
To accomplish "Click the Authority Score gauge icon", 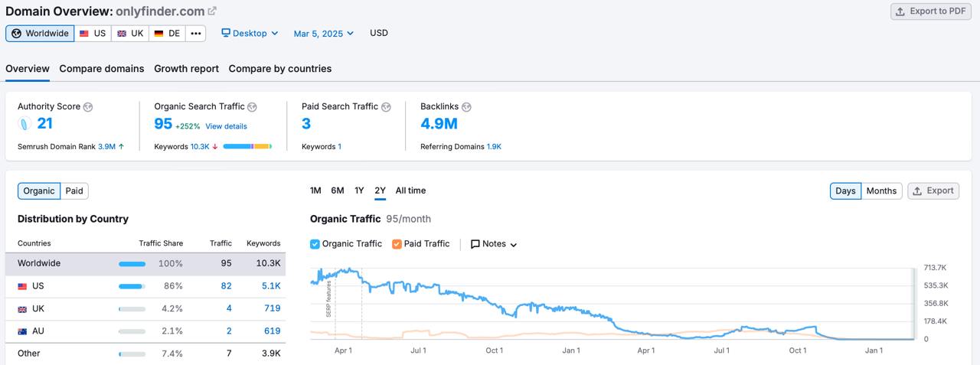I will pyautogui.click(x=24, y=124).
